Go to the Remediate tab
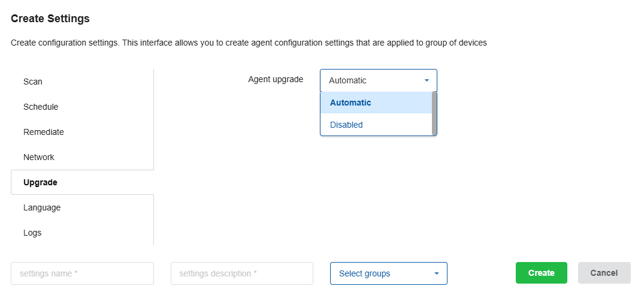This screenshot has height=295, width=644. coord(44,132)
